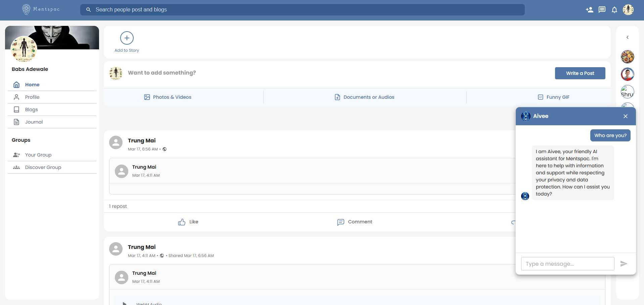Click the Journal icon in the sidebar
The height and width of the screenshot is (305, 644).
[16, 122]
